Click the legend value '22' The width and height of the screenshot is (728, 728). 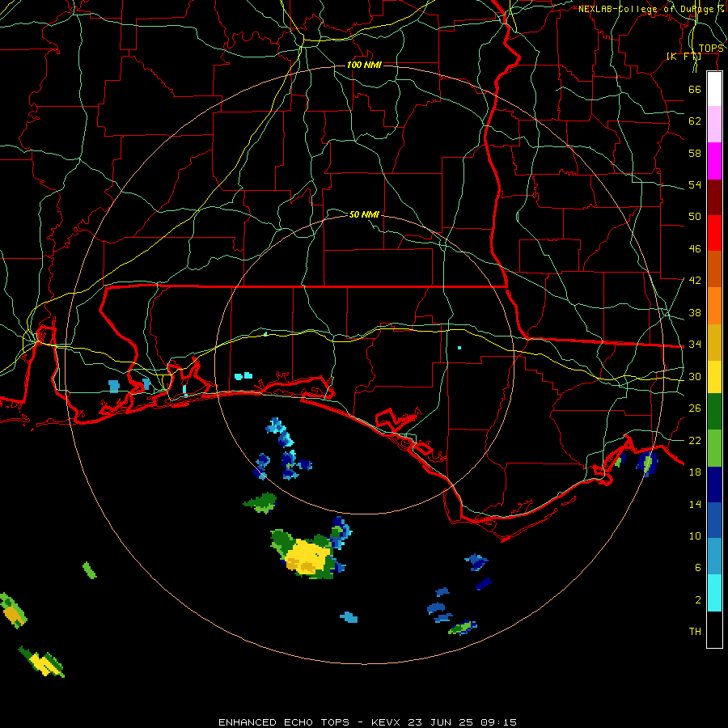(695, 440)
